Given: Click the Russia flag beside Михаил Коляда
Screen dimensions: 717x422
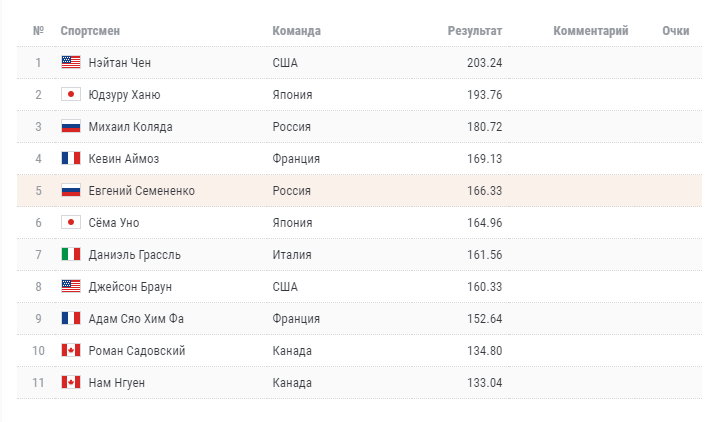Looking at the screenshot, I should (70, 126).
